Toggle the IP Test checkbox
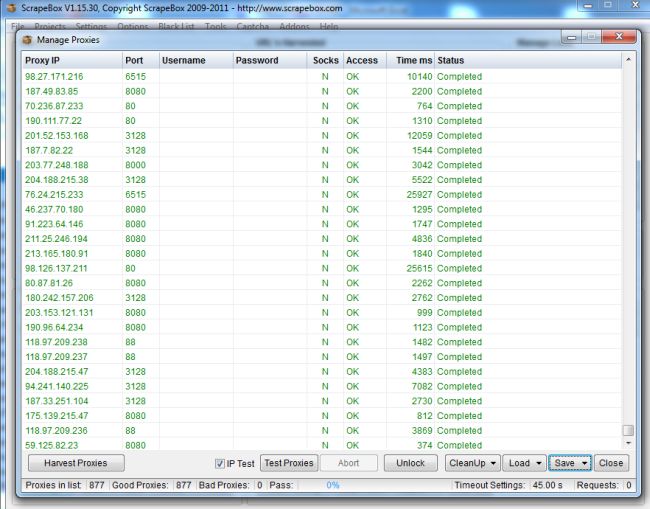The height and width of the screenshot is (509, 650). coord(220,463)
